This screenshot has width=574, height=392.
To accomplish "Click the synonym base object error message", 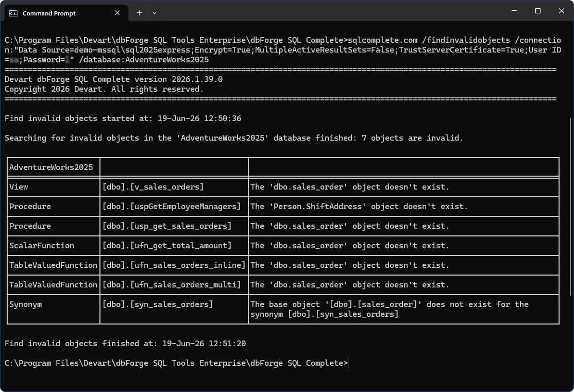I will [x=390, y=309].
